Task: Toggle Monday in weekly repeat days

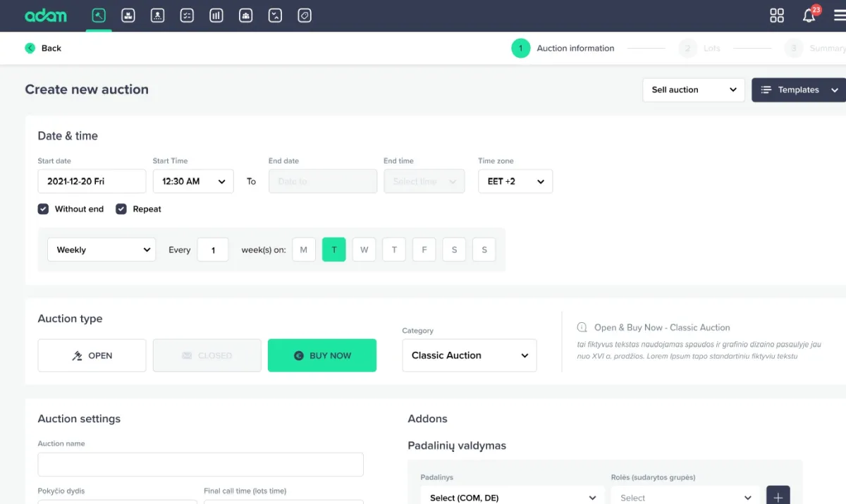Action: coord(304,250)
